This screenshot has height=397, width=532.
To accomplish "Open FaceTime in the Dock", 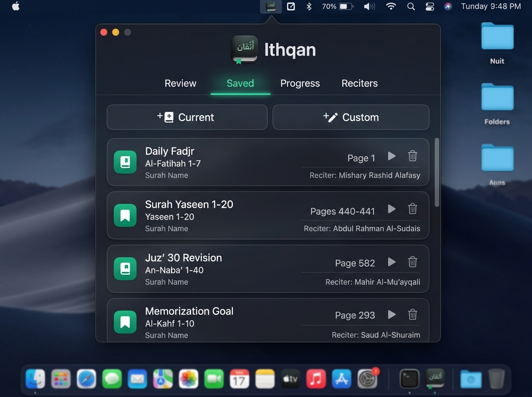I will pyautogui.click(x=214, y=379).
